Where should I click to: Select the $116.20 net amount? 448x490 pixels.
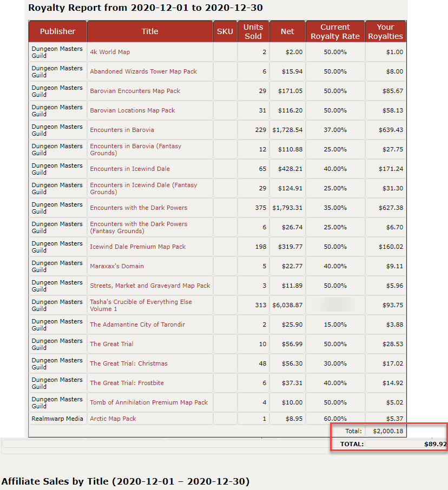pos(291,110)
